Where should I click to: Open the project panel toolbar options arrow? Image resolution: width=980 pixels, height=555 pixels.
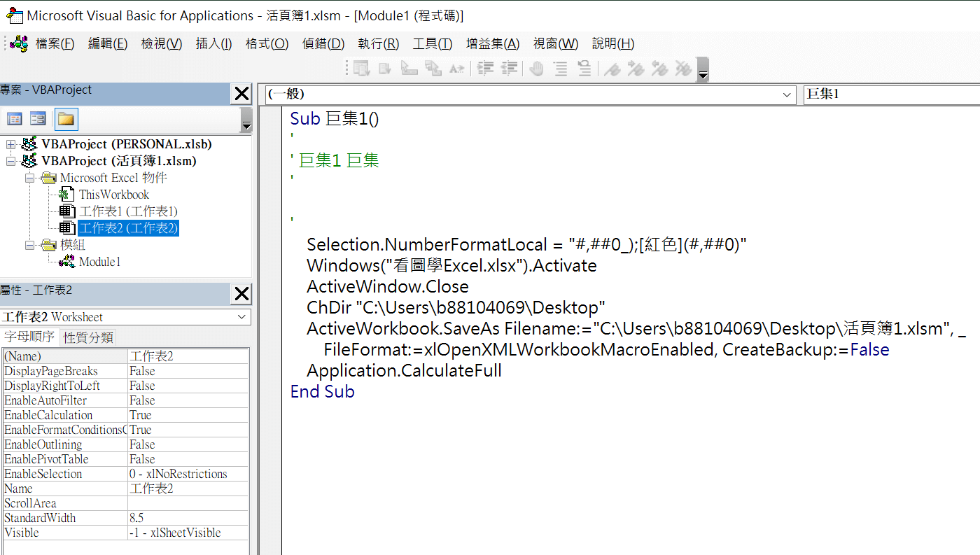[246, 120]
